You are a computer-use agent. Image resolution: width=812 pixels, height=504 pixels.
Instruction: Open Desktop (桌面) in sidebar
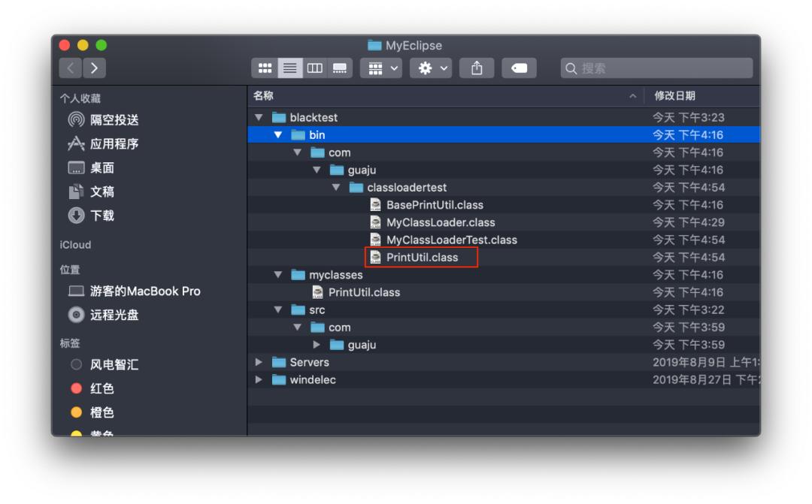click(91, 167)
